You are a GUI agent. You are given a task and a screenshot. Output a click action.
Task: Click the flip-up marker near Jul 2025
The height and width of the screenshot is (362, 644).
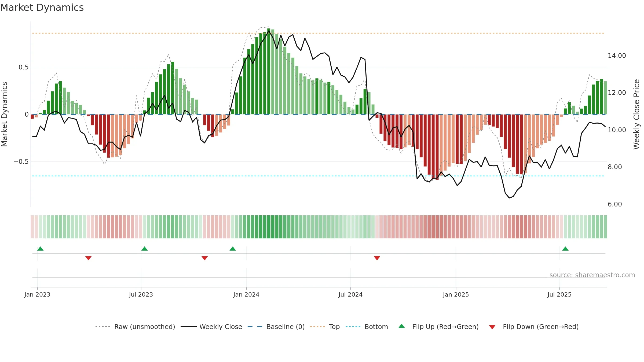pos(565,249)
